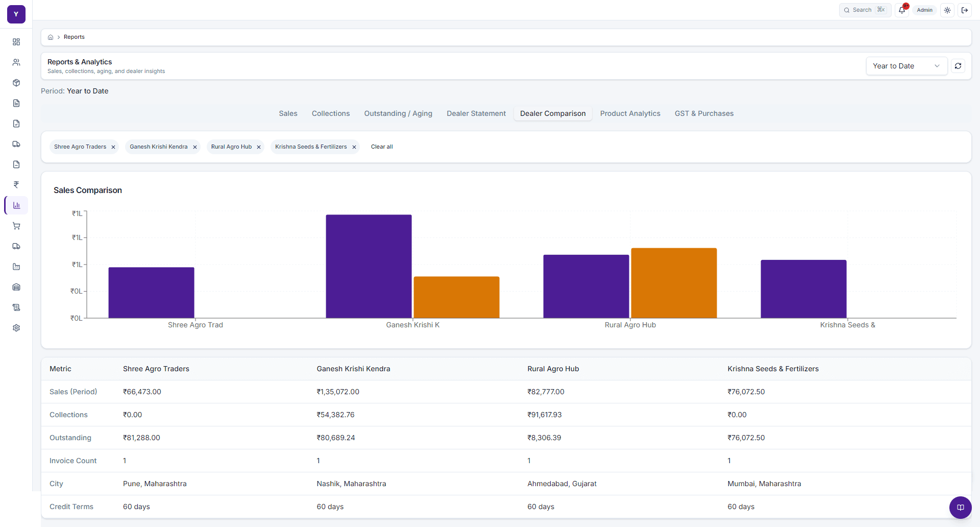Viewport: 980px width, 527px height.
Task: Remove the Rural Agro Hub chip
Action: [259, 147]
